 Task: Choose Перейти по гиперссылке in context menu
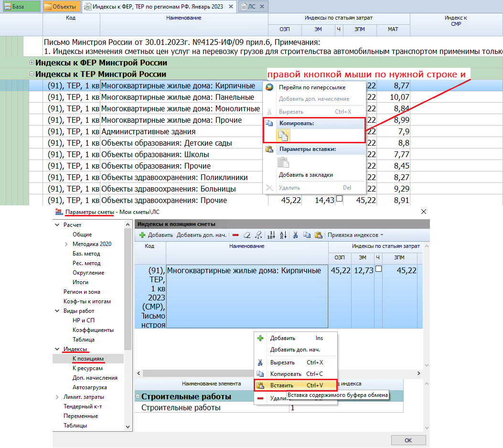[312, 87]
